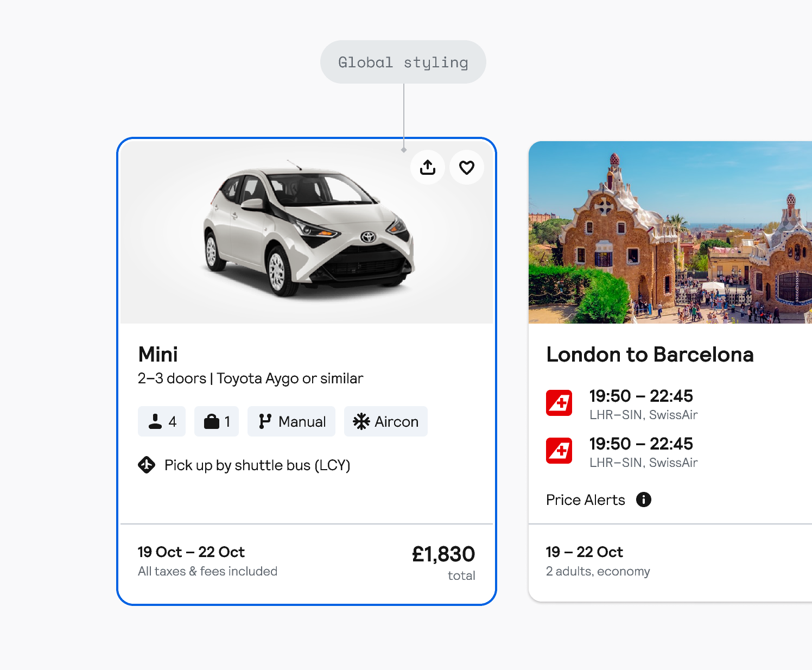The height and width of the screenshot is (670, 812).
Task: Open the Barcelona Park Güell photo
Action: [x=670, y=233]
